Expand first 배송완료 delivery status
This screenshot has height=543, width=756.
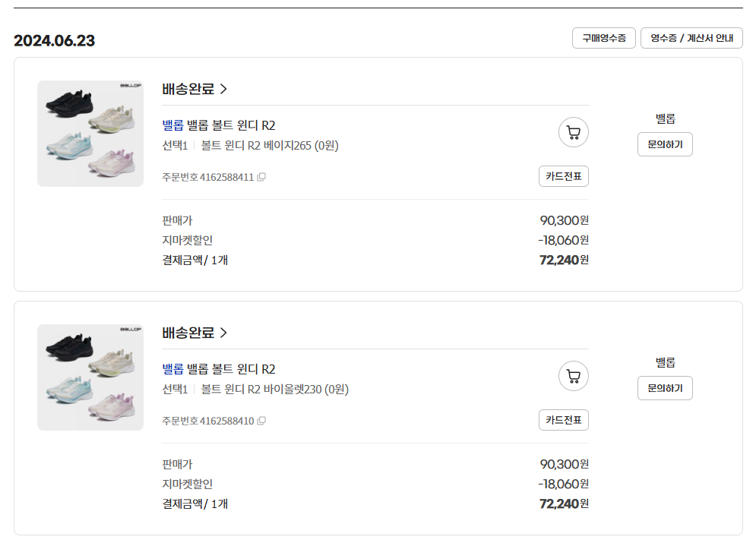(195, 89)
